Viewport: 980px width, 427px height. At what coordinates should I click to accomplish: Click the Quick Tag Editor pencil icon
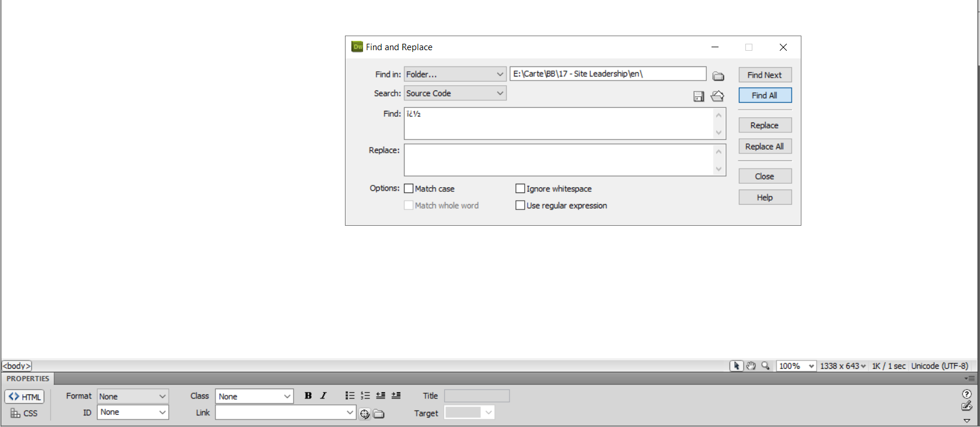[967, 406]
